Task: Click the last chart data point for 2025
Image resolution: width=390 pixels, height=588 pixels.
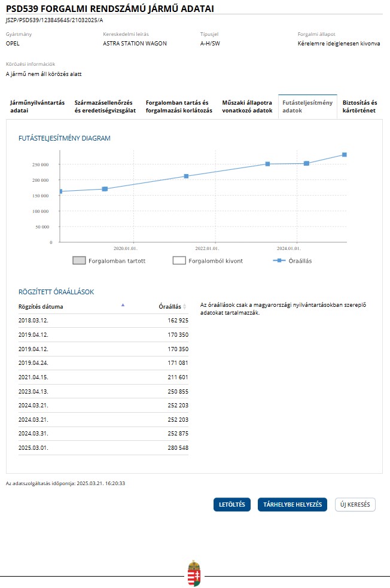Action: pyautogui.click(x=345, y=155)
